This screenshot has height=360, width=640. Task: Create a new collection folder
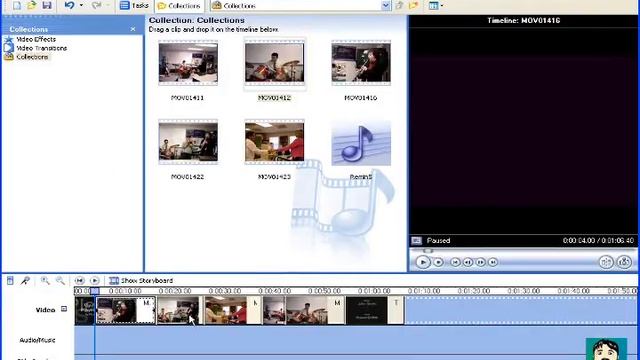413,5
